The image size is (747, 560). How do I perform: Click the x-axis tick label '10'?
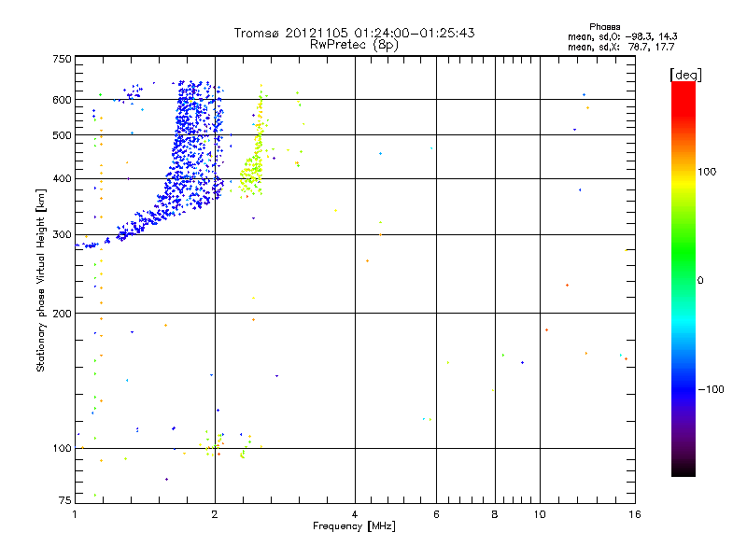(x=540, y=514)
